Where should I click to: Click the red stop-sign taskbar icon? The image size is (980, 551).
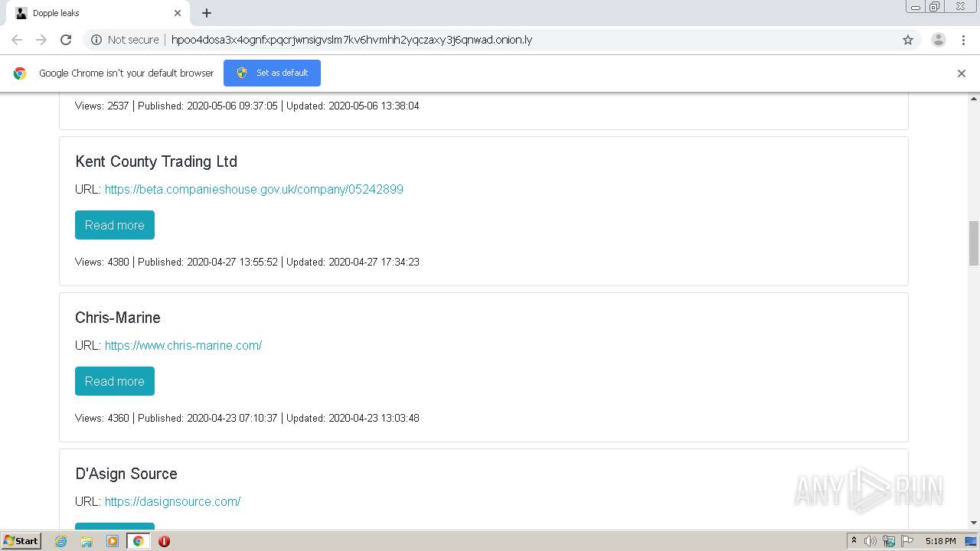(x=164, y=541)
